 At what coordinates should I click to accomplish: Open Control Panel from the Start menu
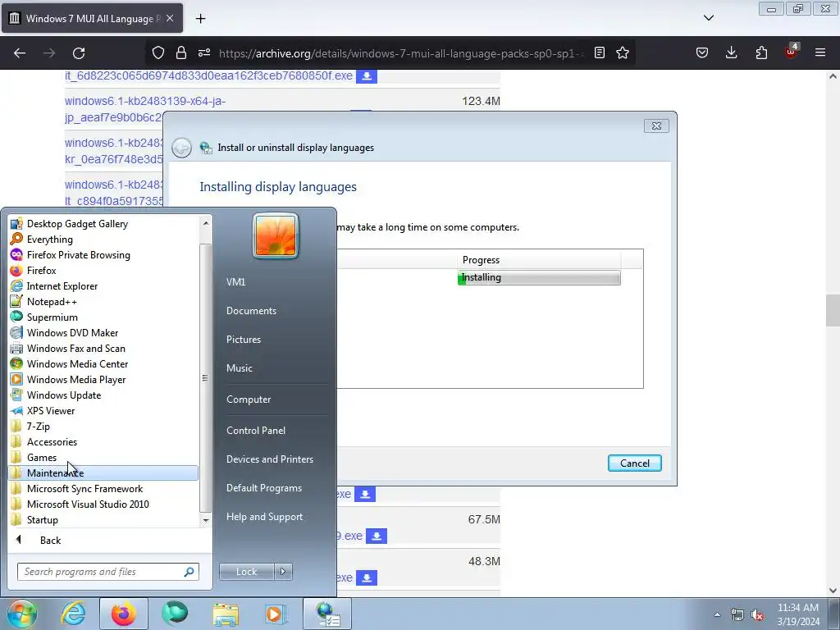(x=256, y=430)
